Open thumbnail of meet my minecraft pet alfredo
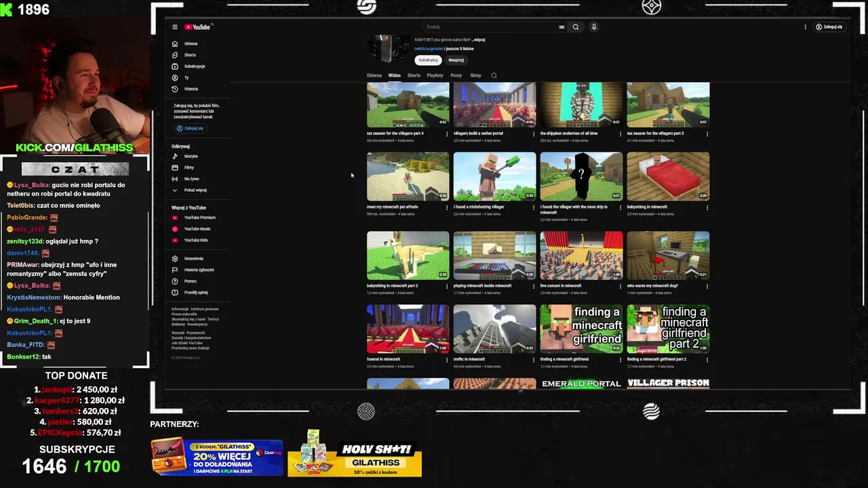868x488 pixels. click(408, 176)
